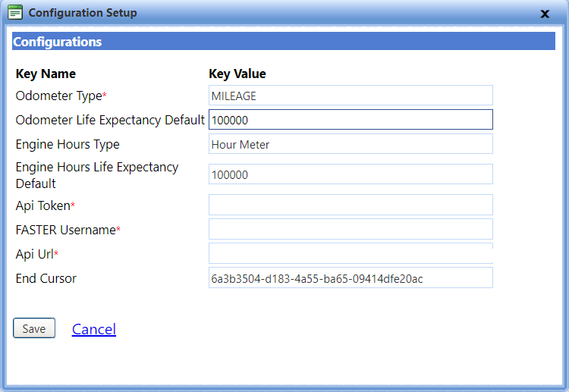Click the End Cursor label
Screen dimensions: 569x392
(46, 278)
